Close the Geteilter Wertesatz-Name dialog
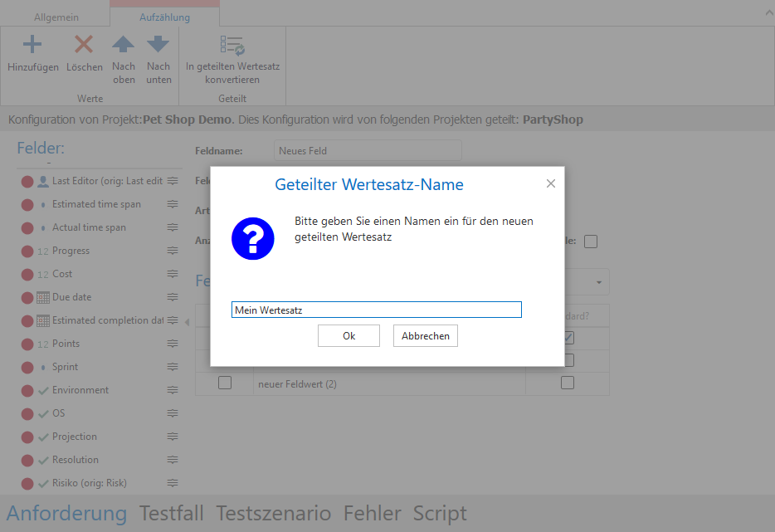775x532 pixels. pos(551,183)
